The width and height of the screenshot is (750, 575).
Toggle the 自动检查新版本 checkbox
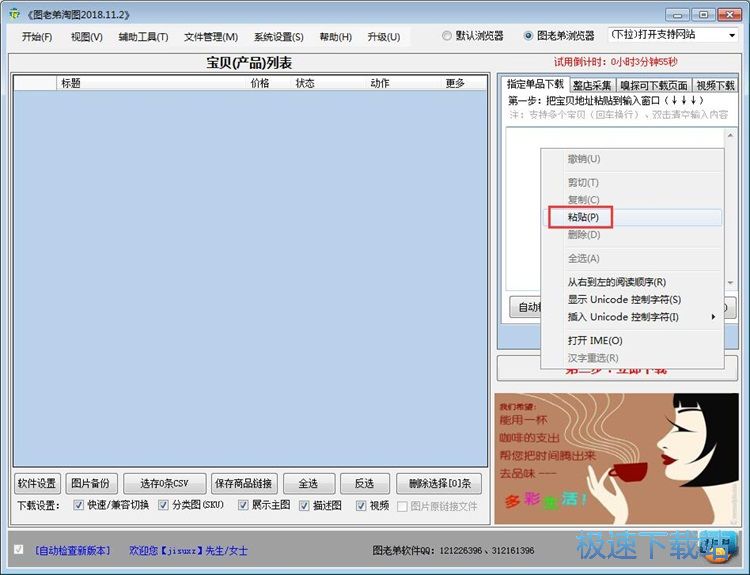19,549
